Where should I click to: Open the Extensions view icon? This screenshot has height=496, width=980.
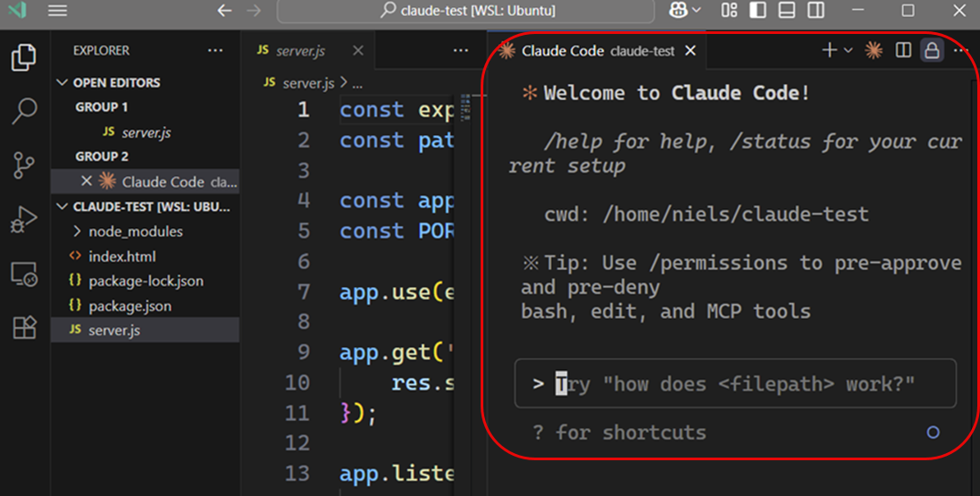[24, 327]
